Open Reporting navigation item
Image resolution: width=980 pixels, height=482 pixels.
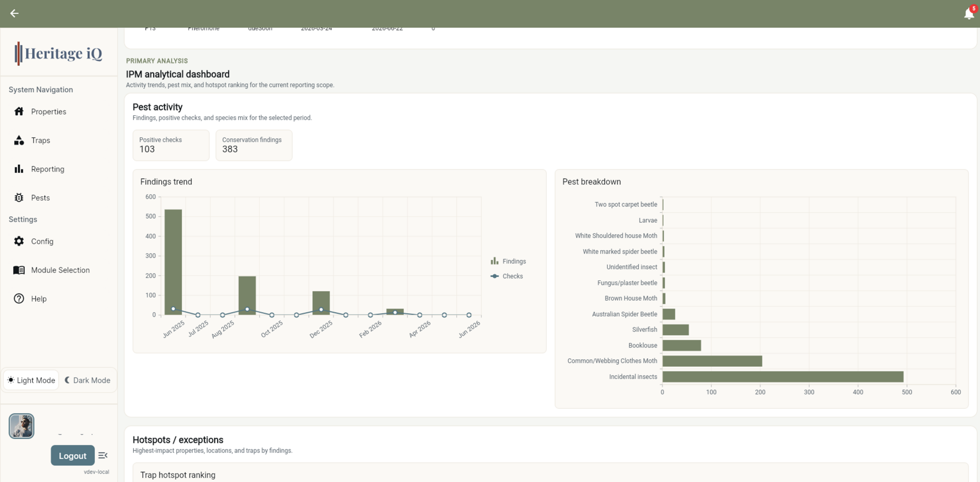(59, 169)
